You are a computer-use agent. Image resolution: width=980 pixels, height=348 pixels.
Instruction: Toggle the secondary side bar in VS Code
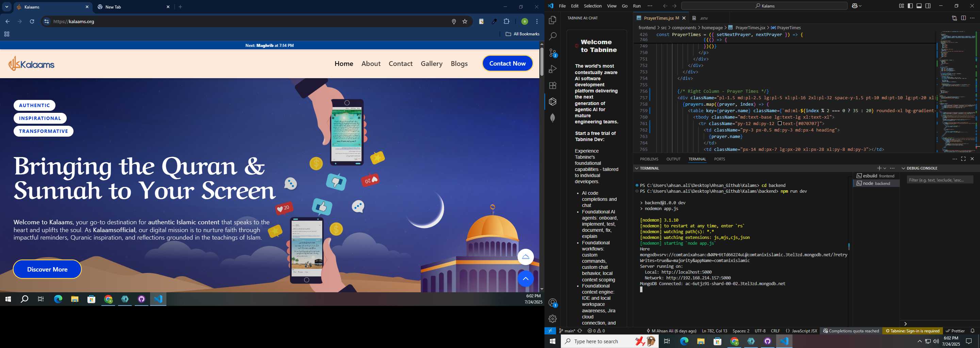[928, 6]
